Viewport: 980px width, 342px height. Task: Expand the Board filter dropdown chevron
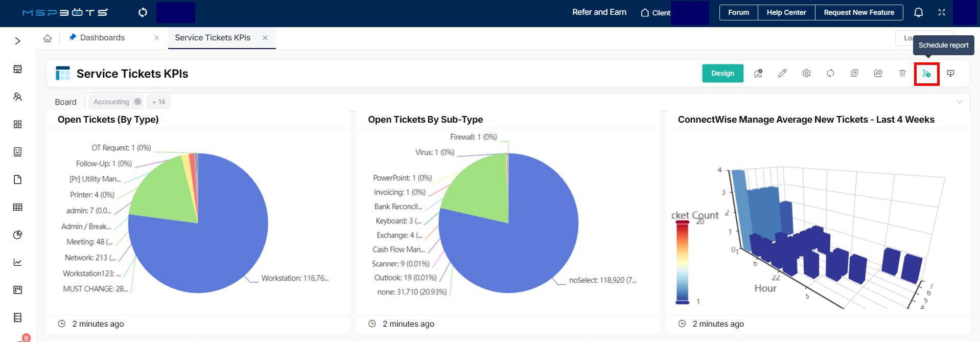(x=959, y=102)
